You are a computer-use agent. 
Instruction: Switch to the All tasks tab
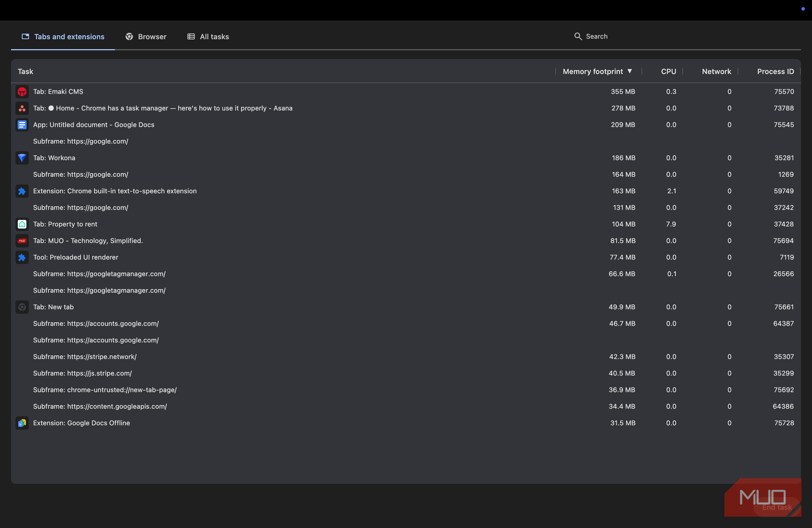208,36
